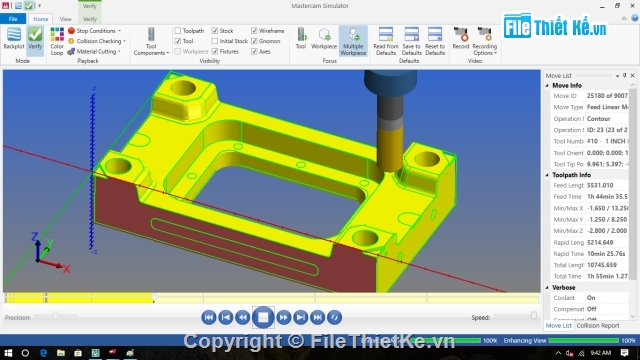Click the Move List vertical scrollbar
This screenshot has height=360, width=640.
point(633,184)
